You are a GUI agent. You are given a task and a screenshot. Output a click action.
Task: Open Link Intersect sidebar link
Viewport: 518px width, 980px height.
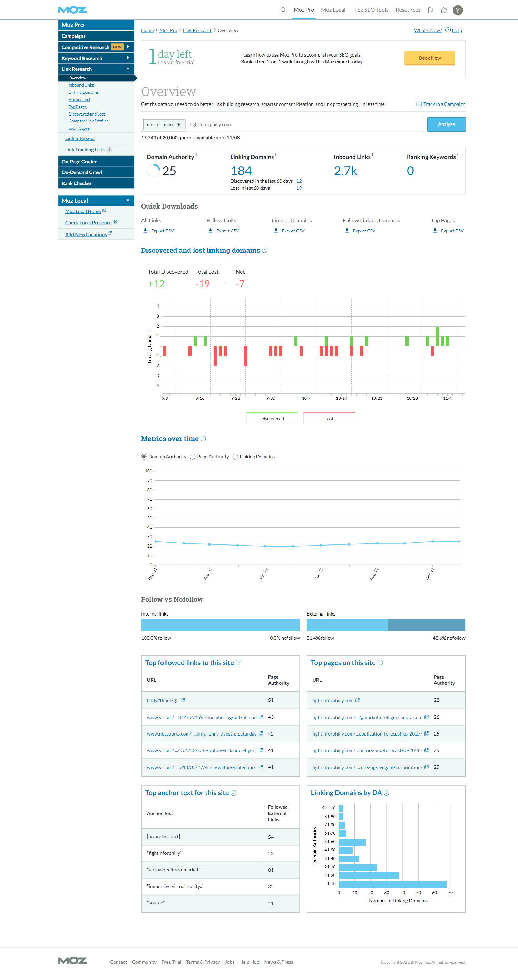tap(80, 139)
